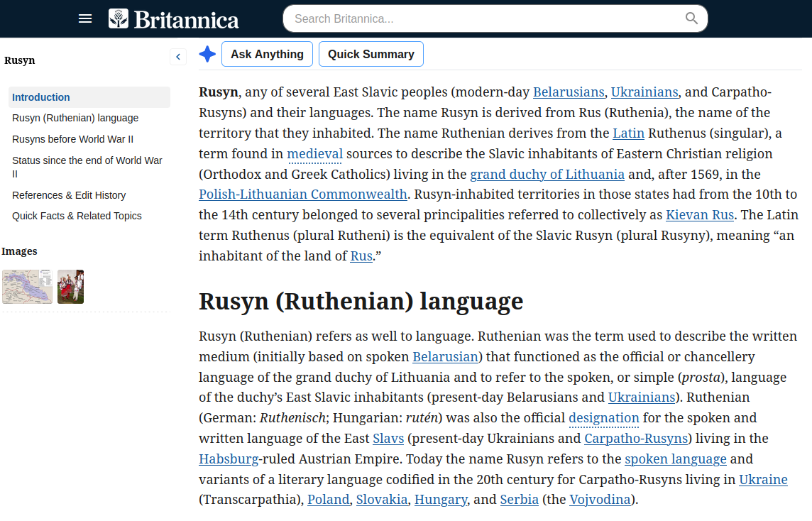Click the search magnifier icon

coord(691,18)
